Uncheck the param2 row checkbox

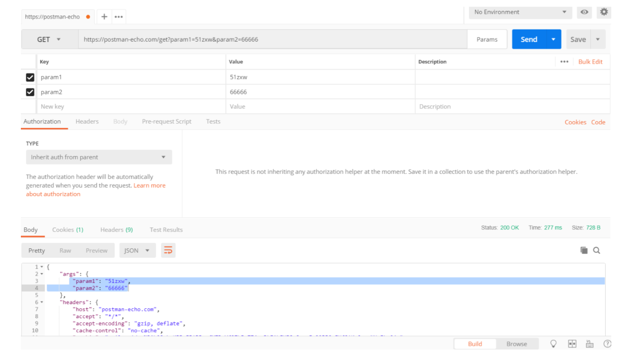point(30,92)
